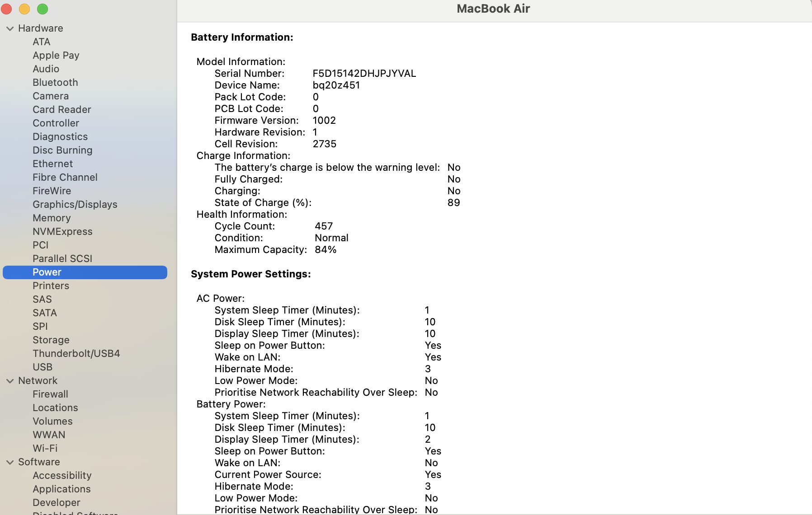Viewport: 812px width, 515px height.
Task: Open Thunderbolt/USB4 details
Action: point(76,353)
